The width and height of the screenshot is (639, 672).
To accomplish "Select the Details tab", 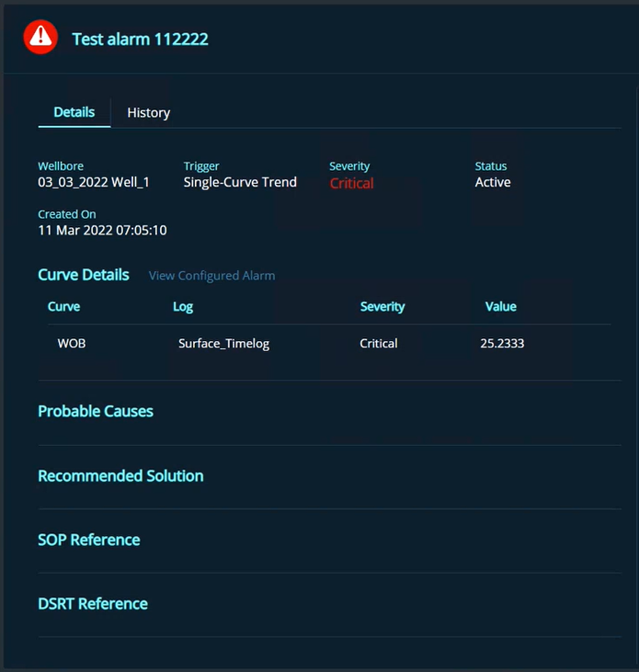I will tap(74, 112).
